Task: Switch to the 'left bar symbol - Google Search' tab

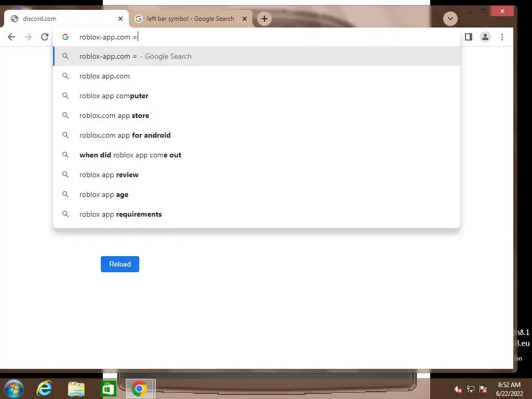Action: [x=191, y=19]
